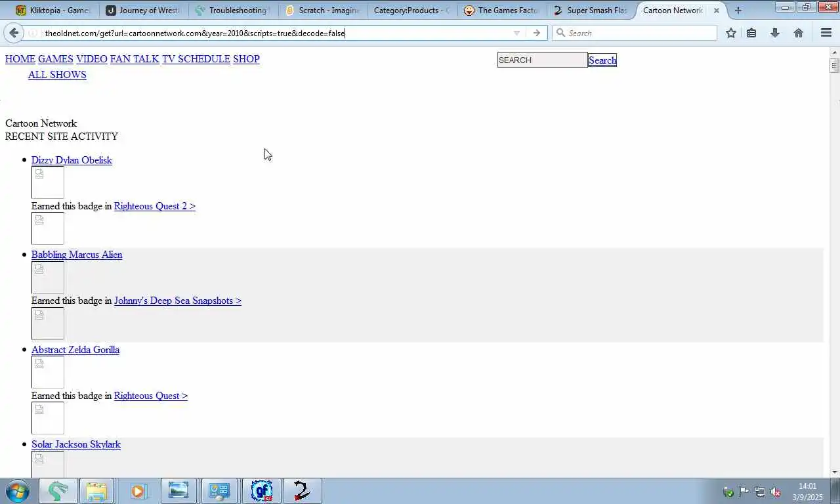The width and height of the screenshot is (840, 504).
Task: Click the green shield tray icon
Action: [728, 492]
